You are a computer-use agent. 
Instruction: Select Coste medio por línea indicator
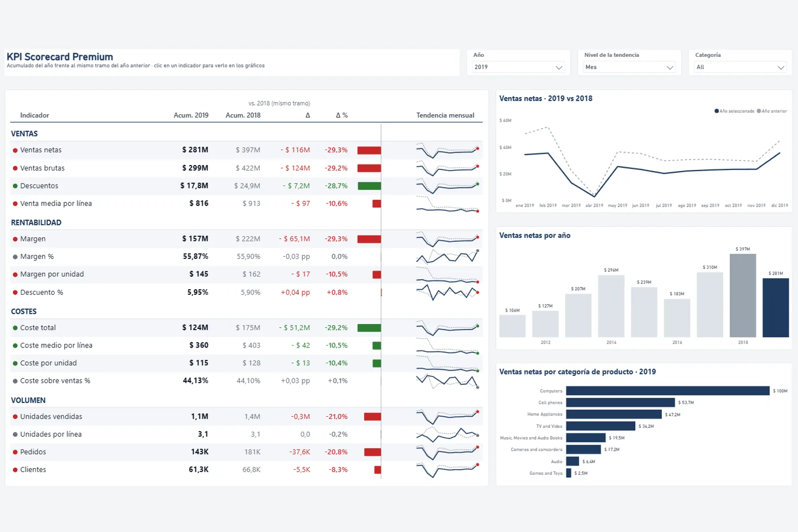[246, 346]
